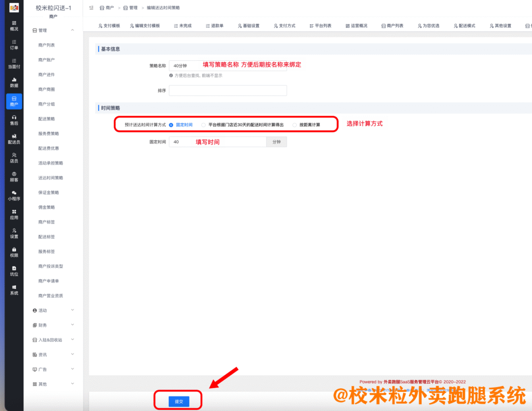Click the 顾客 sidebar icon
The height and width of the screenshot is (411, 532).
click(x=14, y=177)
